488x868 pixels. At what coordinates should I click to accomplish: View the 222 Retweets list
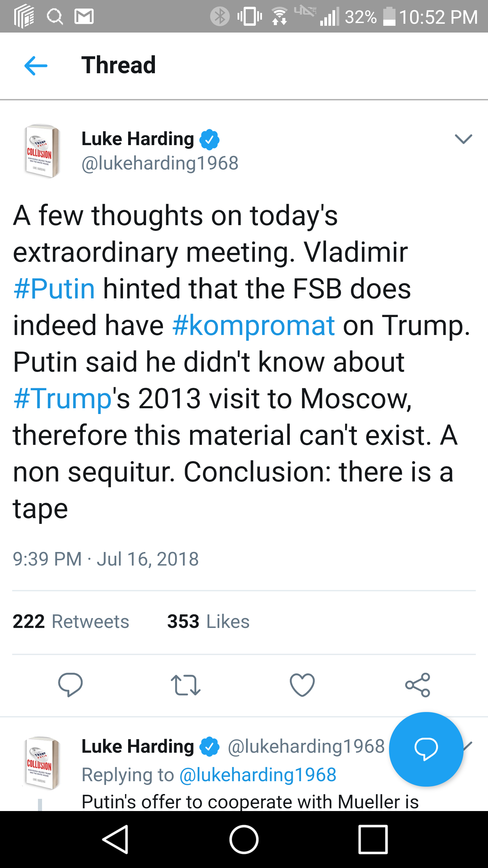click(71, 622)
